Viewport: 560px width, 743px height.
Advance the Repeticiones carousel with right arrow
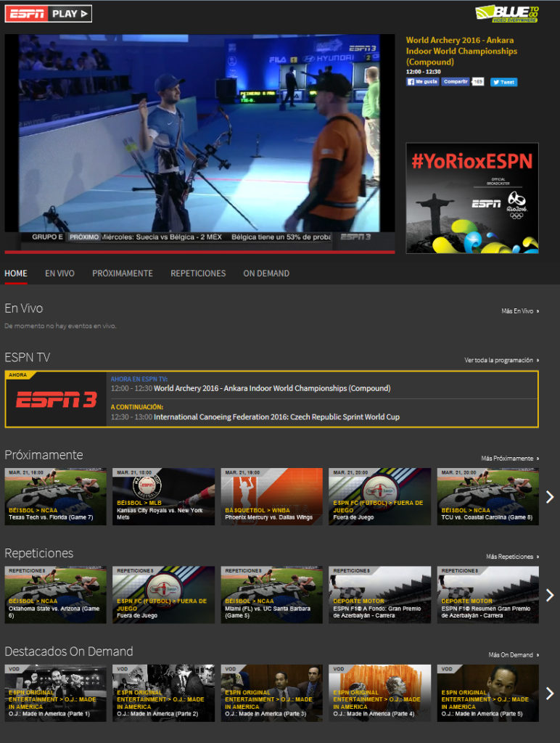[x=549, y=595]
